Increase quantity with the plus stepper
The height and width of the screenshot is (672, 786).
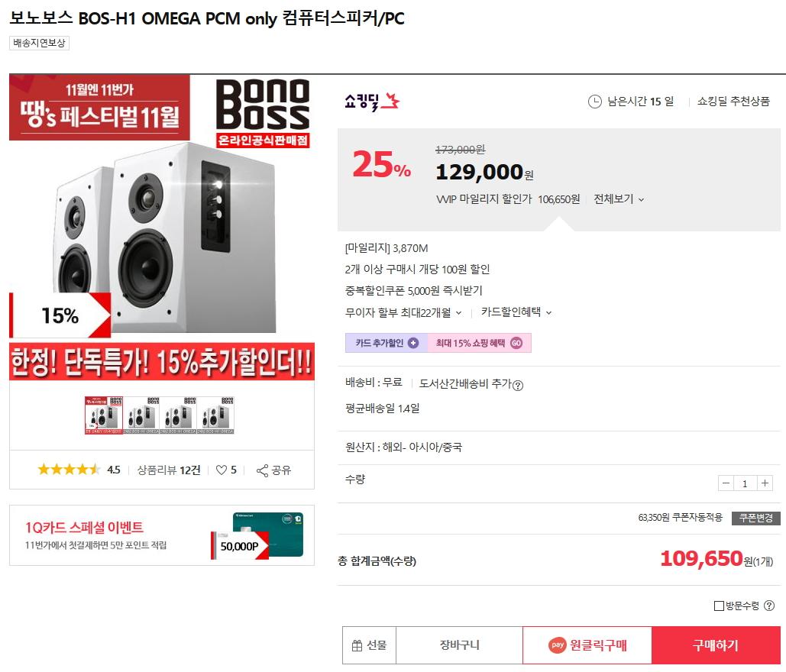coord(765,483)
